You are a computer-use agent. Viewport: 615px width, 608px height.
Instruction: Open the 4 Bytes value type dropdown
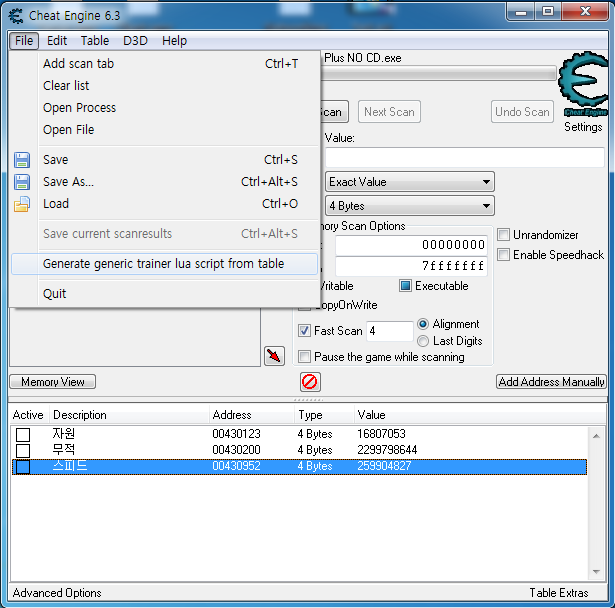point(409,206)
